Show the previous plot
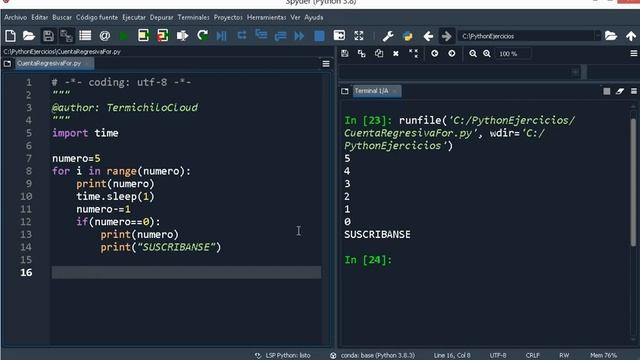The width and height of the screenshot is (640, 360). click(x=435, y=53)
